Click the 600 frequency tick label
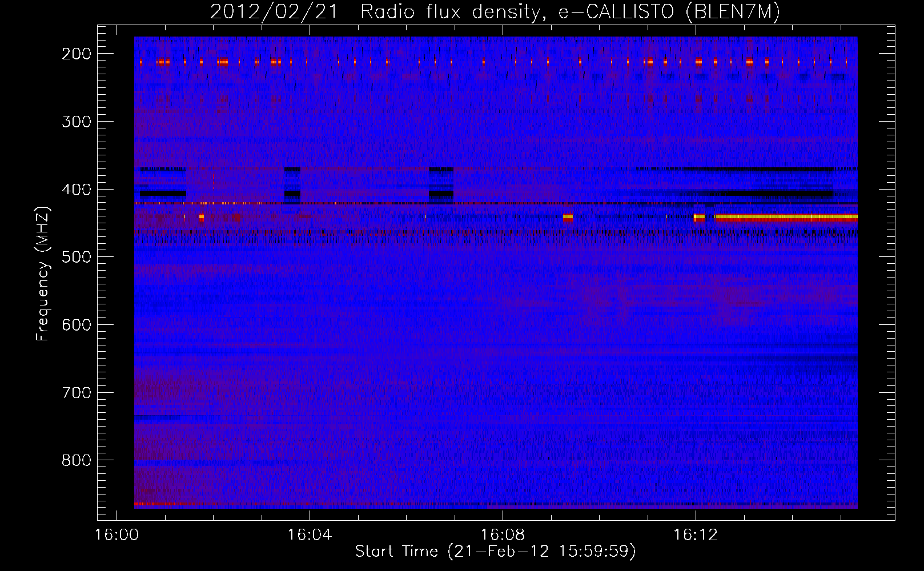Viewport: 924px width, 571px height. (x=76, y=325)
